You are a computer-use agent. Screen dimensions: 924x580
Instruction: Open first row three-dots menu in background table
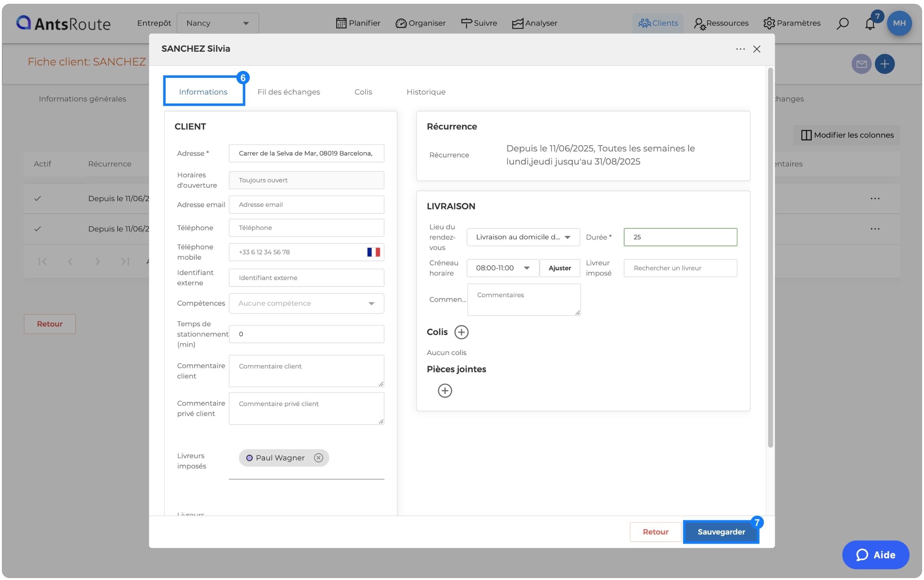pos(875,198)
